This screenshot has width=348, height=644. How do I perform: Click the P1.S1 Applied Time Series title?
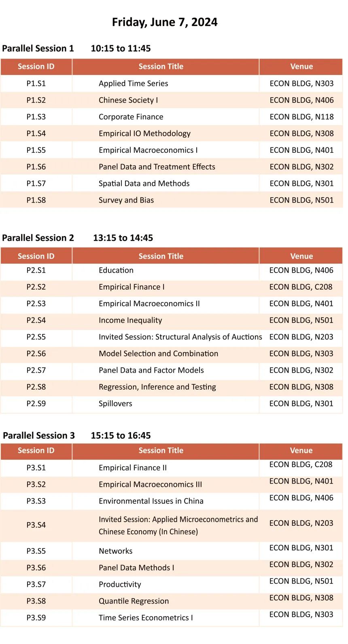133,83
